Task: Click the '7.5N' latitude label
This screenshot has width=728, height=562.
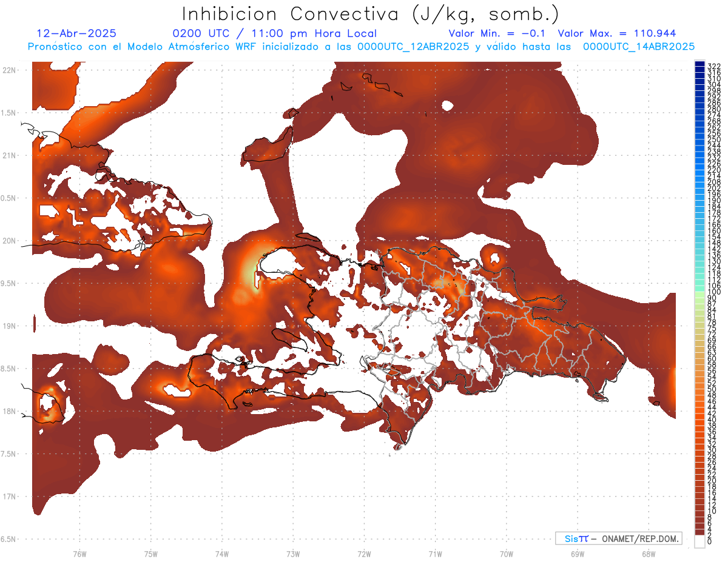Action: point(8,453)
